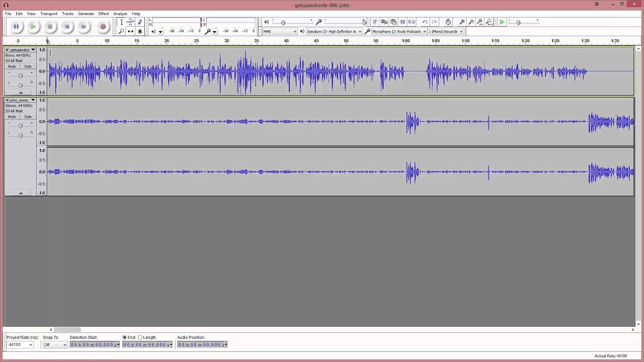
Task: Open input meter microphone dropdown
Action: click(x=214, y=32)
